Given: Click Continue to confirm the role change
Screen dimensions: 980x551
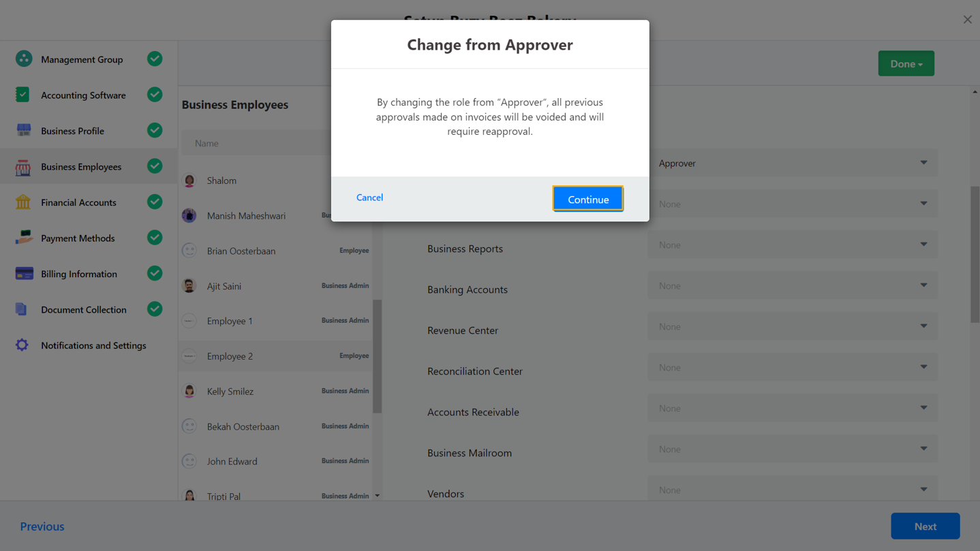Looking at the screenshot, I should 587,199.
